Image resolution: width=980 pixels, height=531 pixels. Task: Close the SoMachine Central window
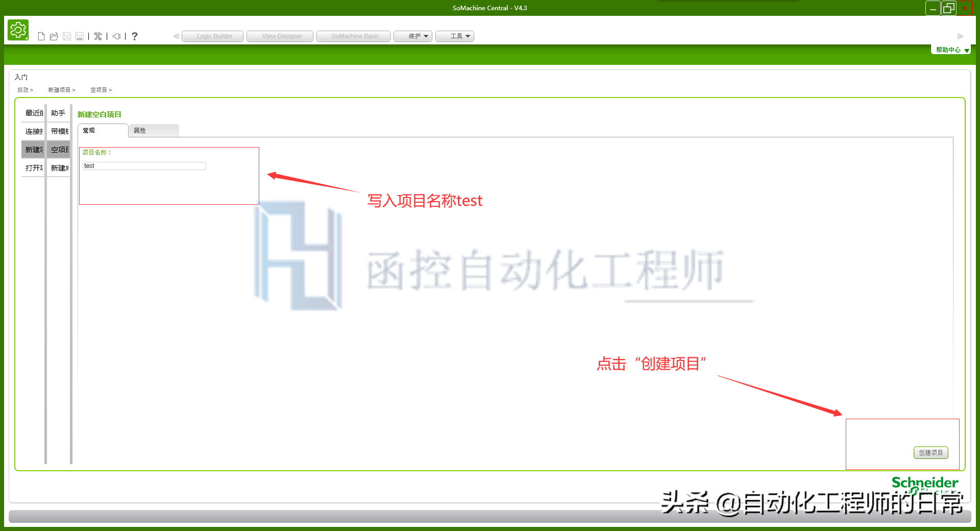point(965,8)
